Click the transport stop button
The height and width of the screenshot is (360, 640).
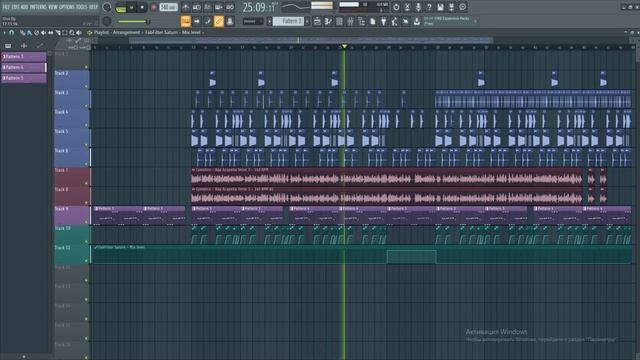(x=142, y=7)
